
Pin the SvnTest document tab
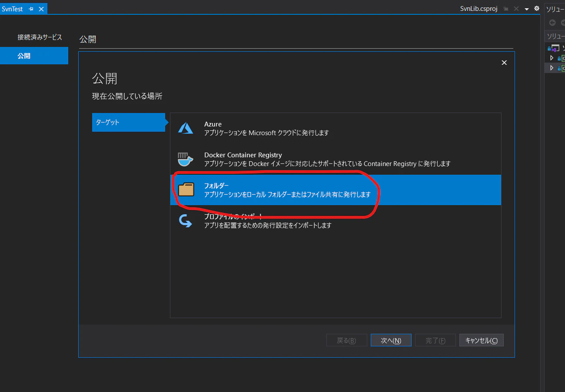pyautogui.click(x=31, y=9)
